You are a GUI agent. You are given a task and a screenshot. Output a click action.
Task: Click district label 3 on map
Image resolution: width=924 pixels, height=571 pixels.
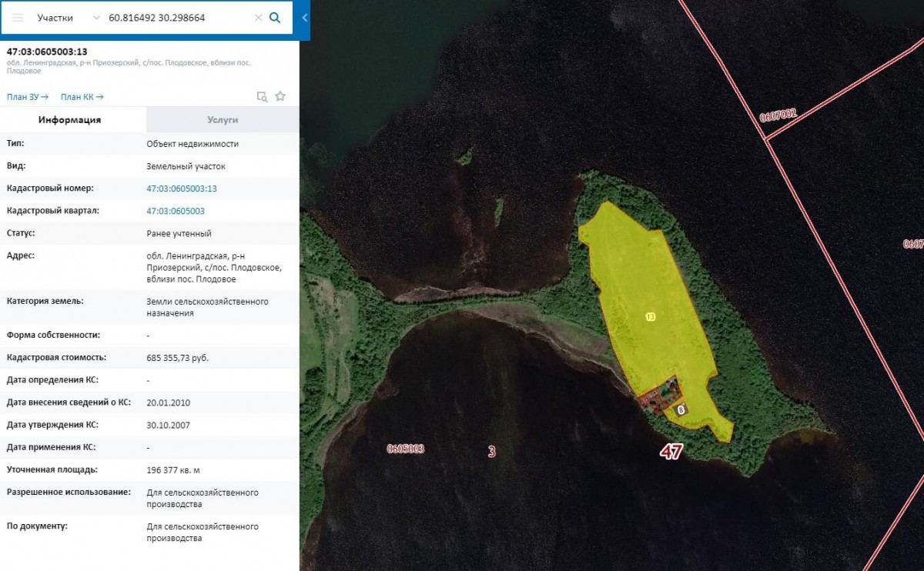tap(491, 452)
